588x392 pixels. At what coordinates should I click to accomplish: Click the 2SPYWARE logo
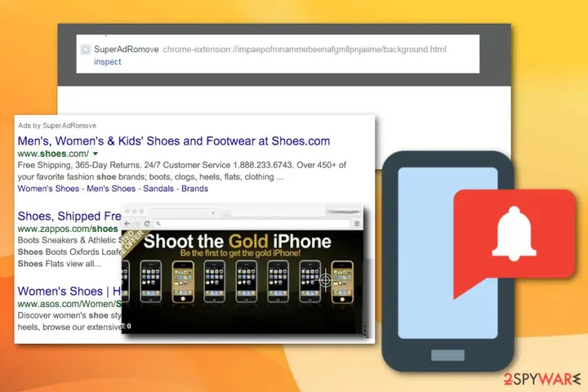tap(542, 379)
